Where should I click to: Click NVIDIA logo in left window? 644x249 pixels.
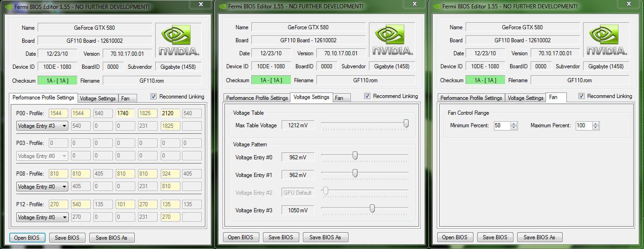pyautogui.click(x=179, y=40)
